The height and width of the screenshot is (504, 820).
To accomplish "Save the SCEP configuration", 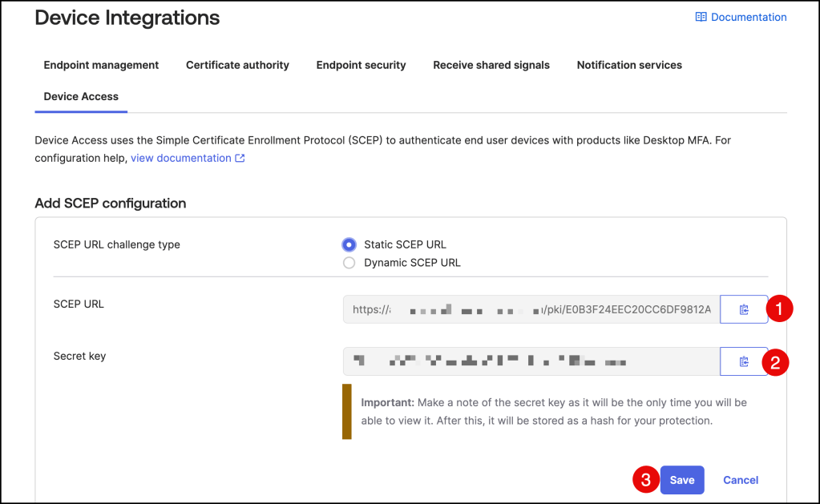I will (x=681, y=480).
